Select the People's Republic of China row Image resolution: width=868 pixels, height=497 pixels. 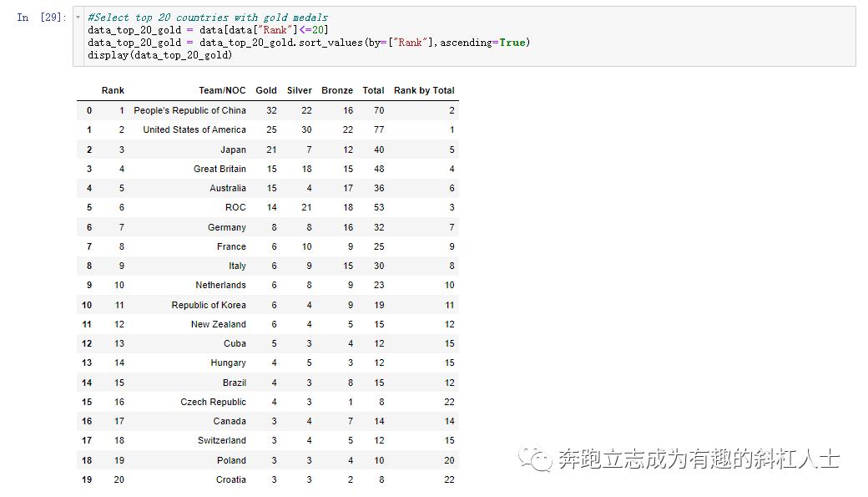point(190,110)
